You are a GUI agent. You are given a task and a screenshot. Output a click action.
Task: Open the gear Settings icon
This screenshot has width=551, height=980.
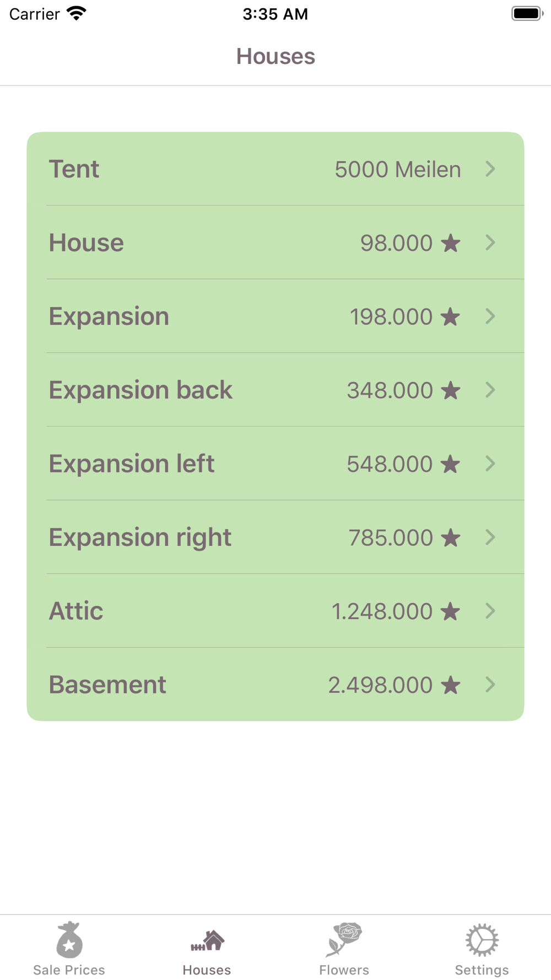[x=482, y=940]
